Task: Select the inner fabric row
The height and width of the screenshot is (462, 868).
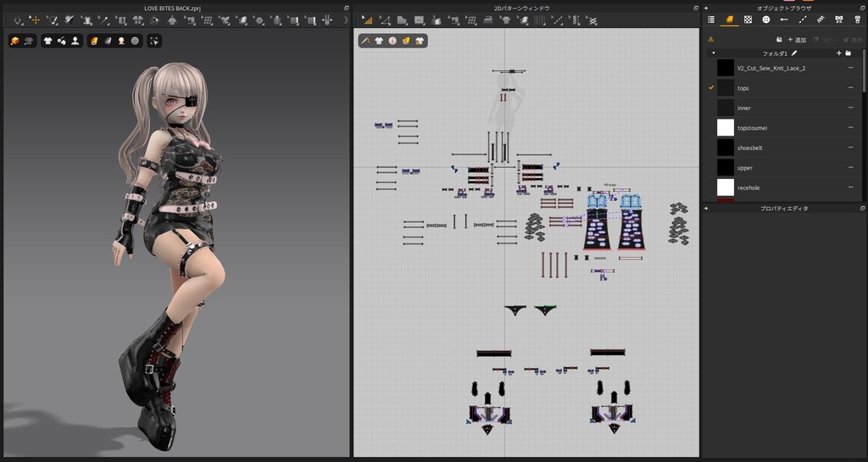Action: [x=784, y=108]
